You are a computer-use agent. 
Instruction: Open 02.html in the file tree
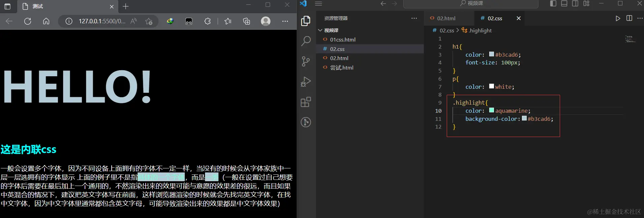(339, 58)
